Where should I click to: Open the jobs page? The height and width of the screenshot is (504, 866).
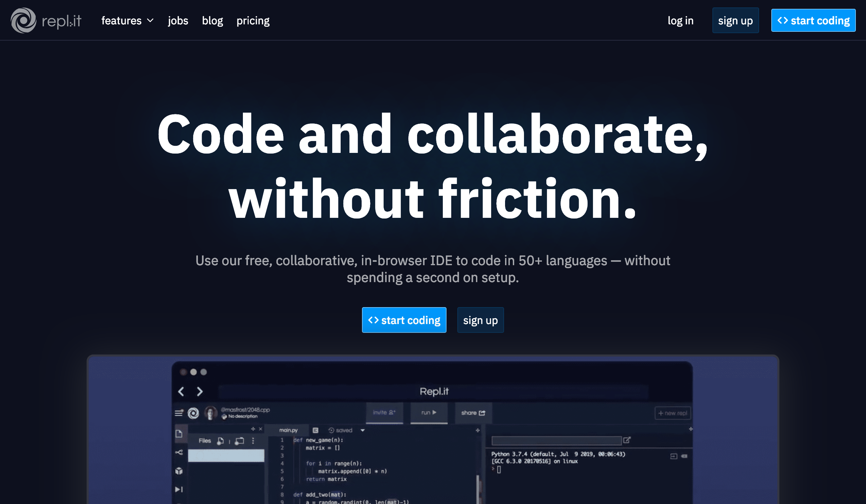pos(178,21)
